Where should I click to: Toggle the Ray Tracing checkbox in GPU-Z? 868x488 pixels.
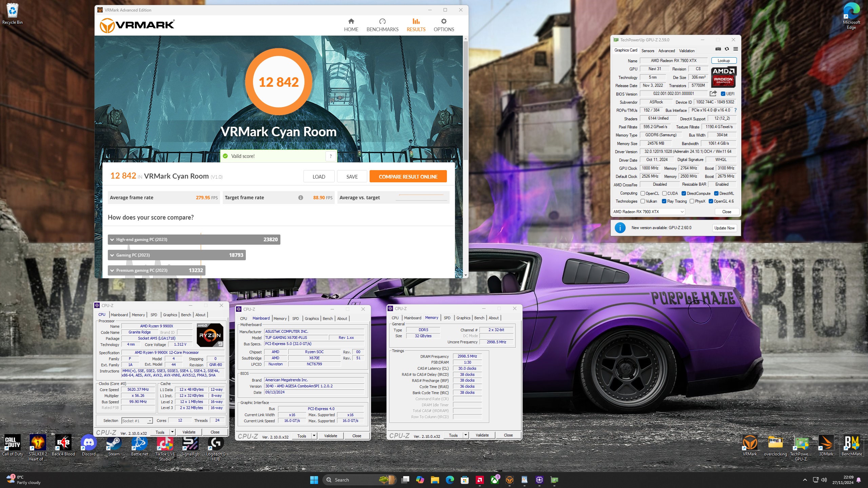tap(664, 201)
